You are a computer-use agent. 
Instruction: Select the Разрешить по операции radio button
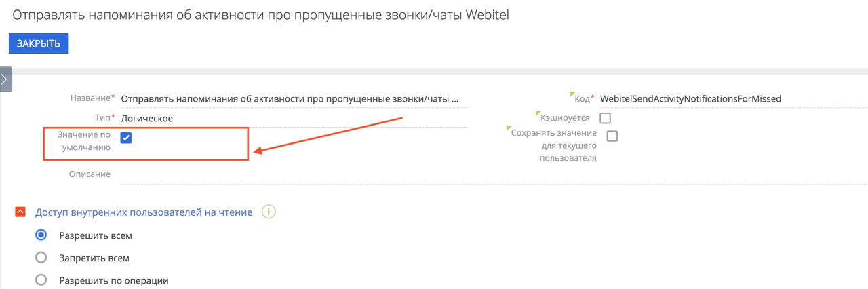coord(41,280)
